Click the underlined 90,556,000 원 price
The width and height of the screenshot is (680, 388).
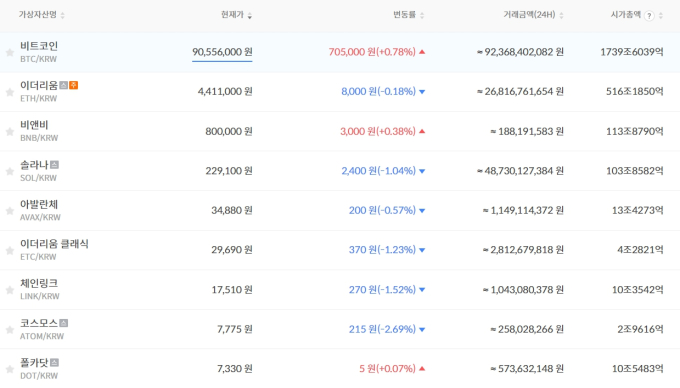(x=222, y=52)
